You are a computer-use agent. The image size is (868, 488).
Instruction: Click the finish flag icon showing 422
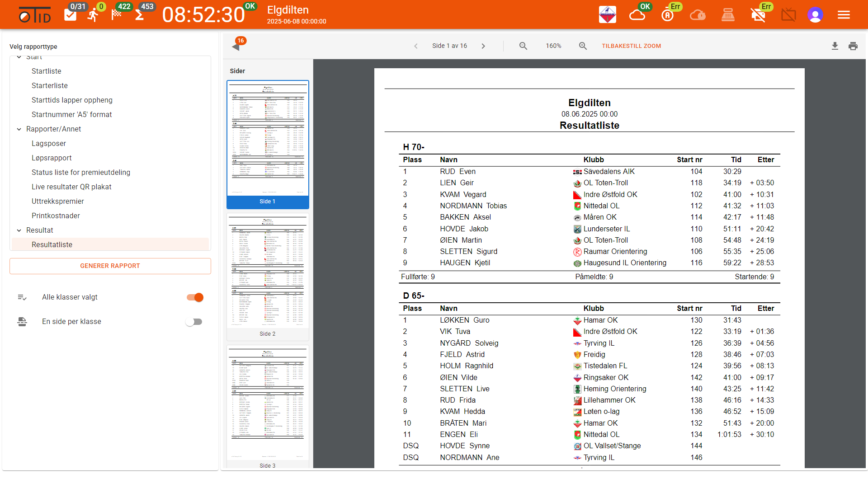click(x=117, y=15)
